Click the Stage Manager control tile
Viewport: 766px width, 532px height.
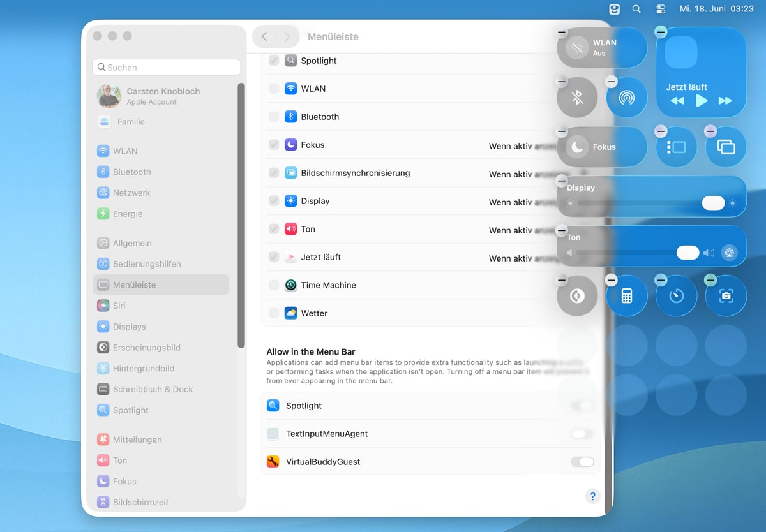click(x=676, y=147)
